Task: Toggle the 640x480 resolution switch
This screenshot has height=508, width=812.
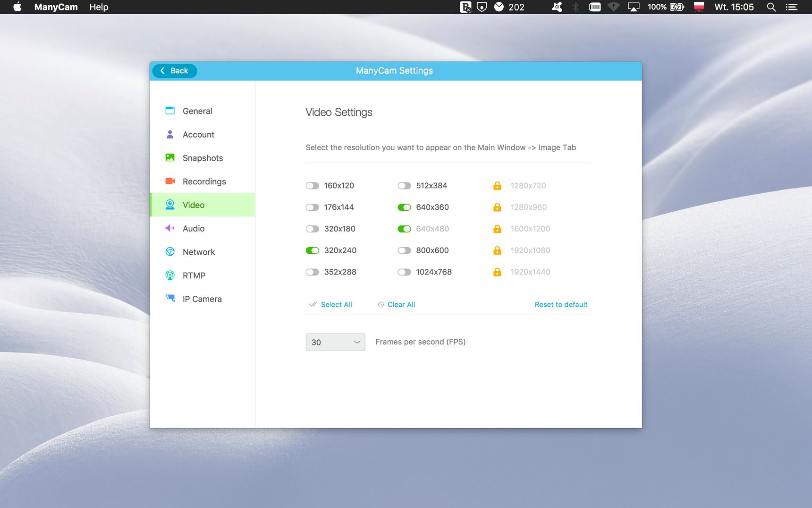Action: pos(404,229)
